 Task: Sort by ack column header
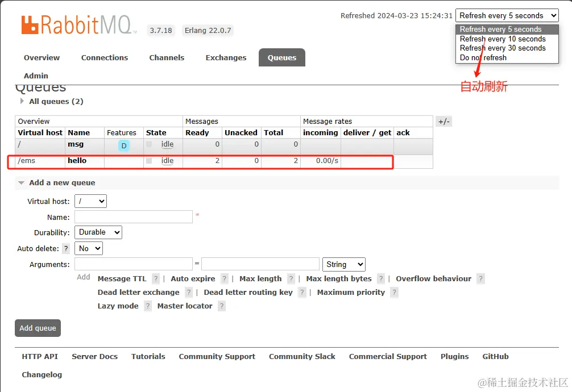403,133
